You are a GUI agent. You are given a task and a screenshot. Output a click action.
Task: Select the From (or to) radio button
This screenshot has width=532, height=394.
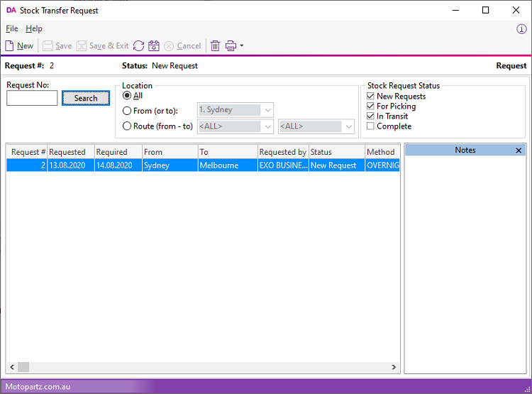click(x=127, y=111)
